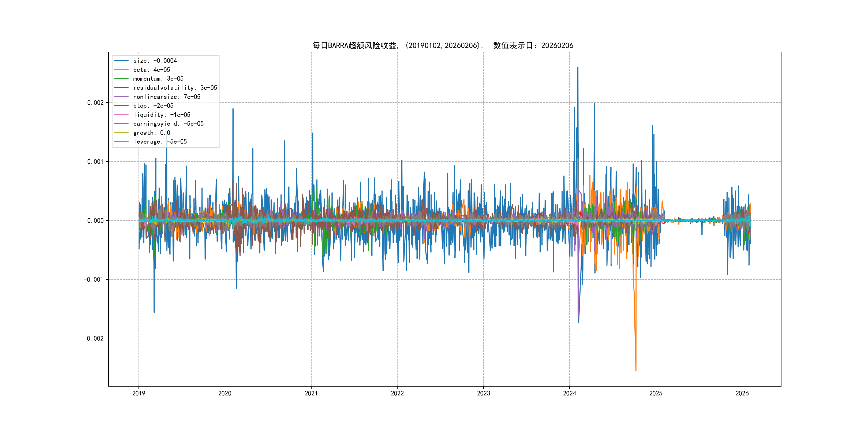
Task: Click the 2022 x-axis tick label
Action: tap(397, 393)
